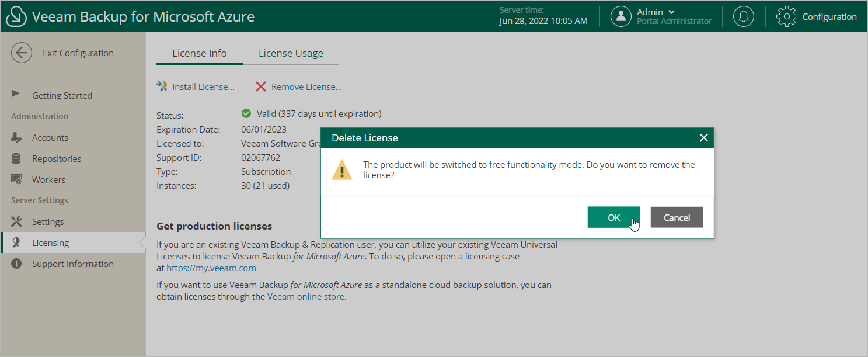Click the Workers sidebar icon
Viewport: 868px width, 357px height.
(x=16, y=179)
